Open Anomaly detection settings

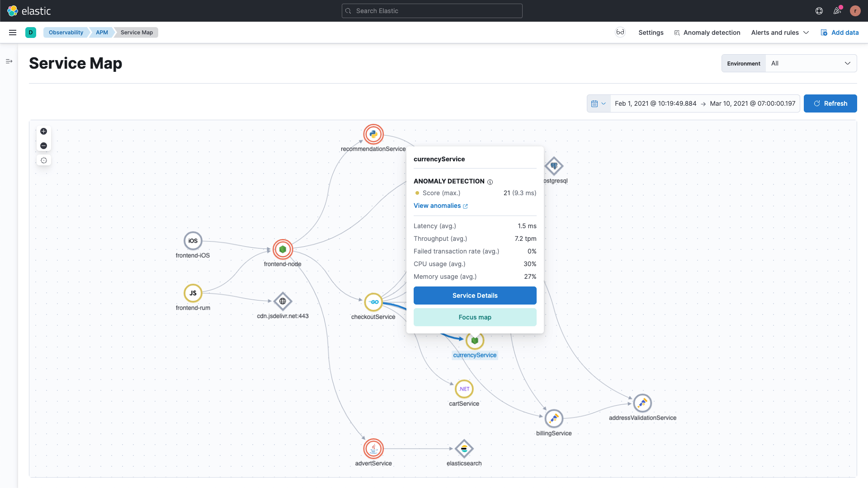[x=707, y=33]
